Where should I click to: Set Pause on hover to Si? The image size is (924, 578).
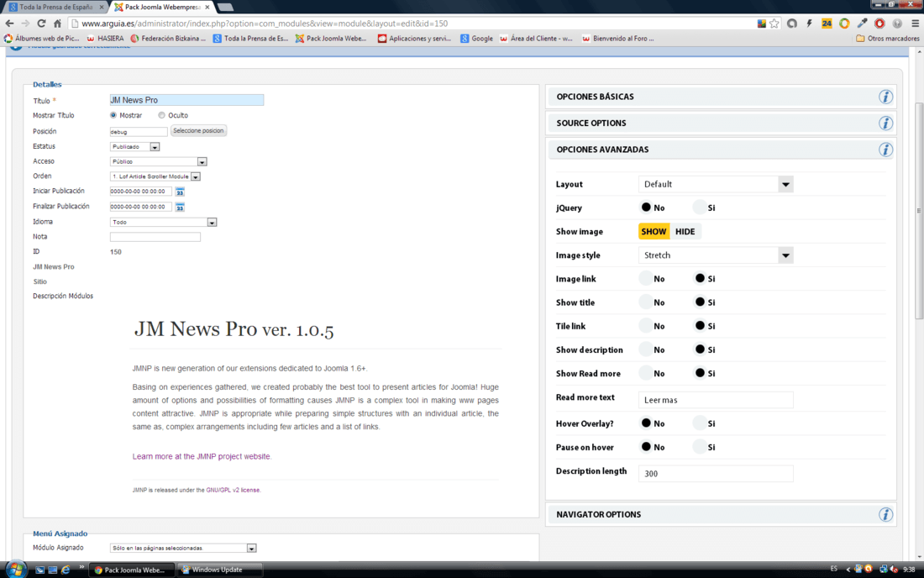click(700, 447)
